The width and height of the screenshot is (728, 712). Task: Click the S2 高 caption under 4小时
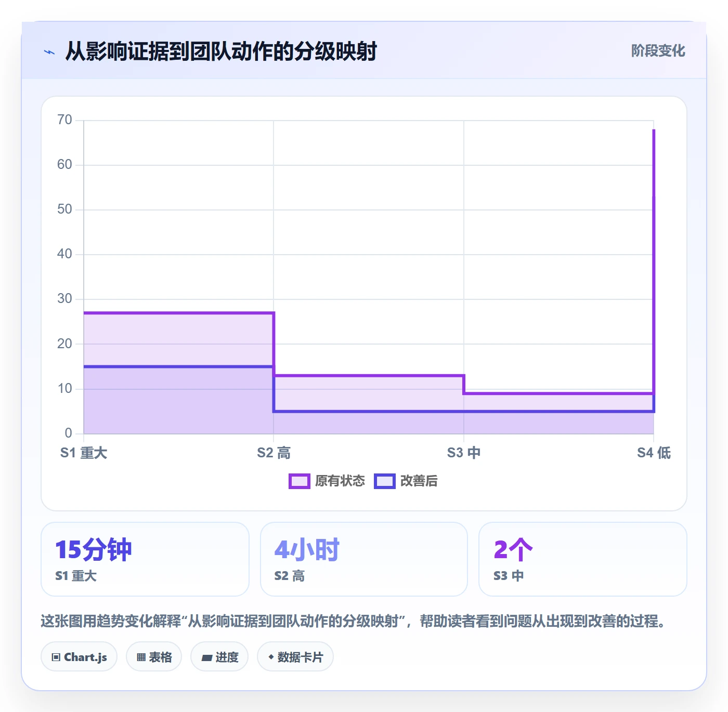[x=290, y=576]
